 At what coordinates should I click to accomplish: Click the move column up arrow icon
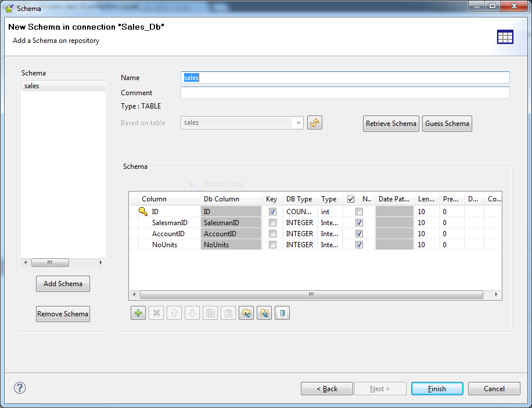[174, 313]
